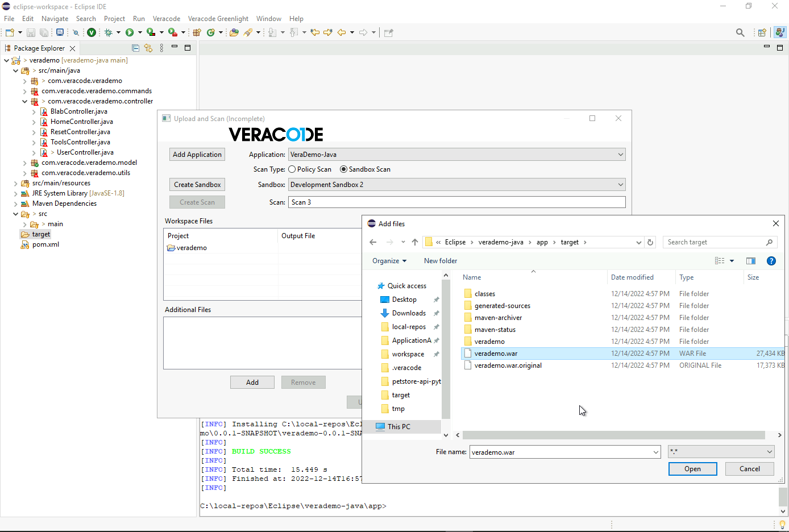
Task: Select pom.xml in Package Explorer
Action: (x=45, y=245)
